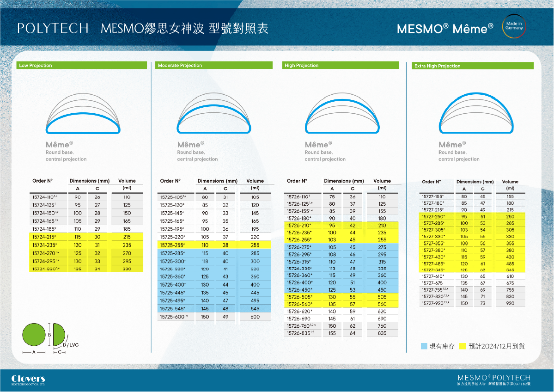The width and height of the screenshot is (554, 392).
Task: Click highlighted order number 15726-505
Action: point(299,297)
